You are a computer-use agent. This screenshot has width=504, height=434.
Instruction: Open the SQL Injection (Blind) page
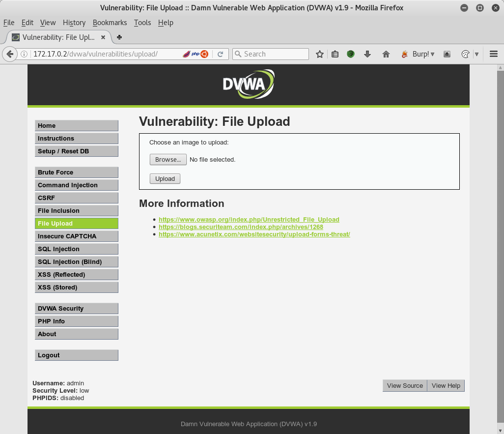pos(77,262)
